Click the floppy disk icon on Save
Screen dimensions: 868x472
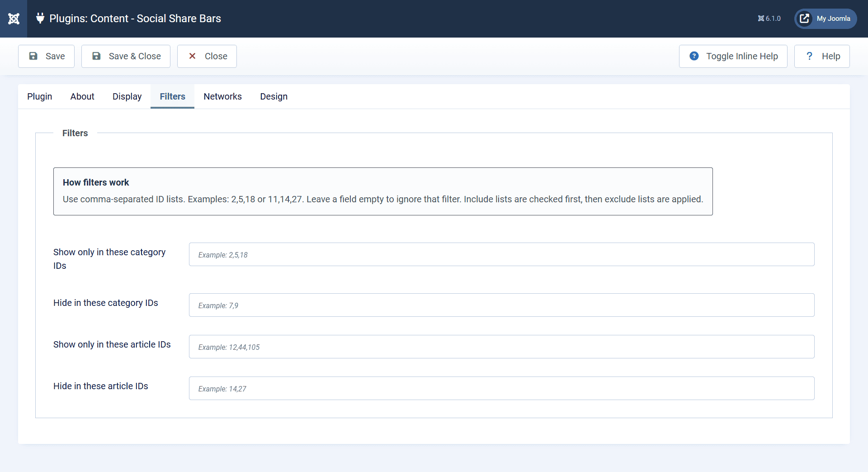(33, 56)
